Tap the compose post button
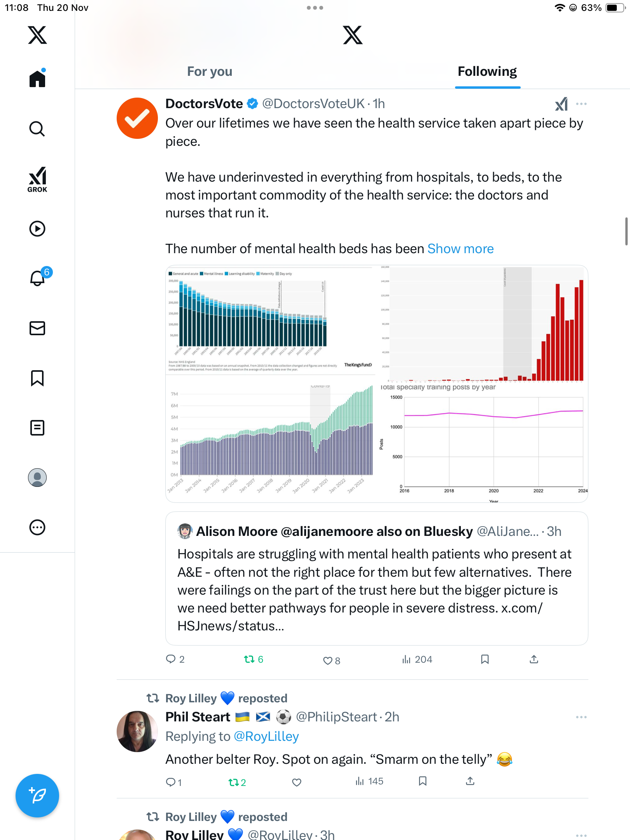Screen dimensions: 630x840 point(37,796)
